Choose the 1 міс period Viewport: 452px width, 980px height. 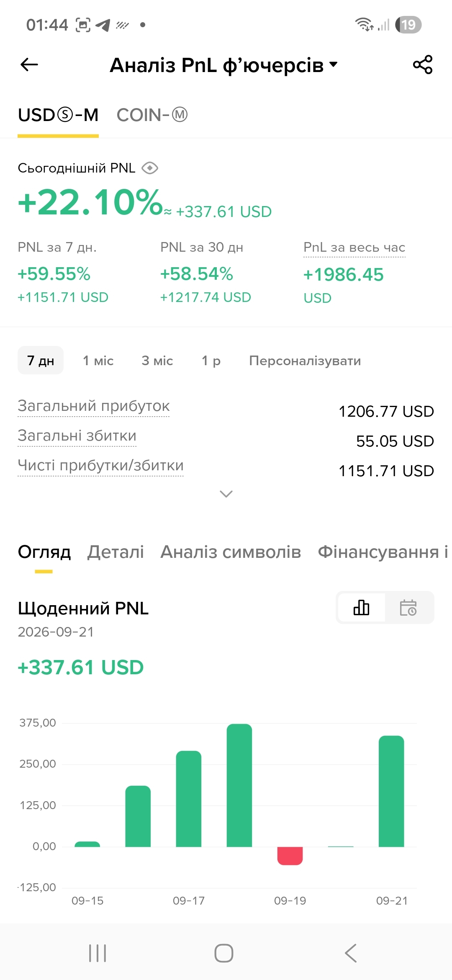point(98,361)
